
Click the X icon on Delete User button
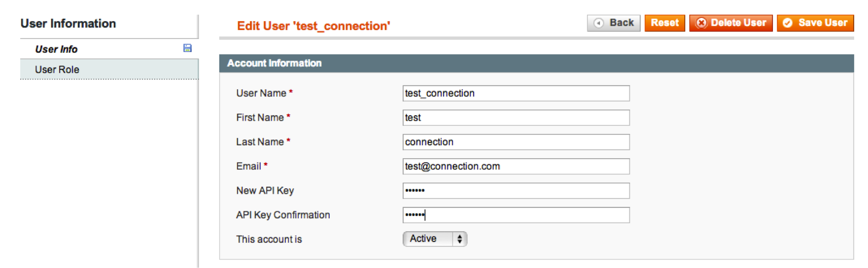701,23
